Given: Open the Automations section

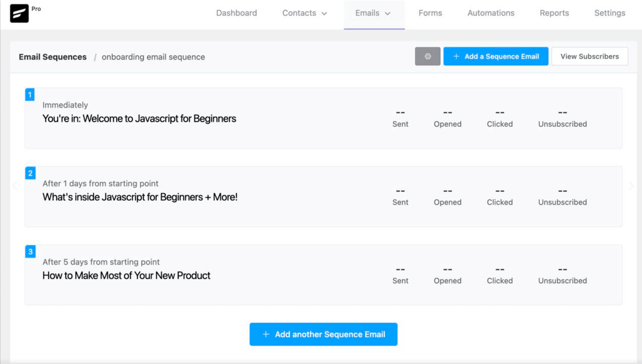Looking at the screenshot, I should point(490,13).
